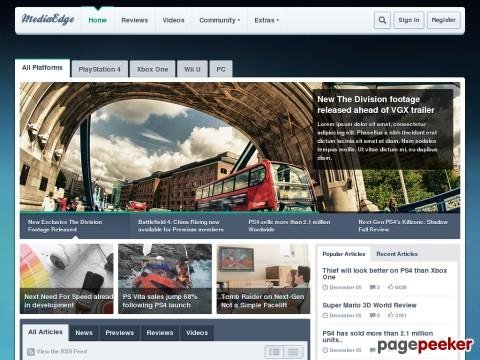Viewport: 480px width, 360px height.
Task: Select the Wii U tab
Action: point(192,69)
